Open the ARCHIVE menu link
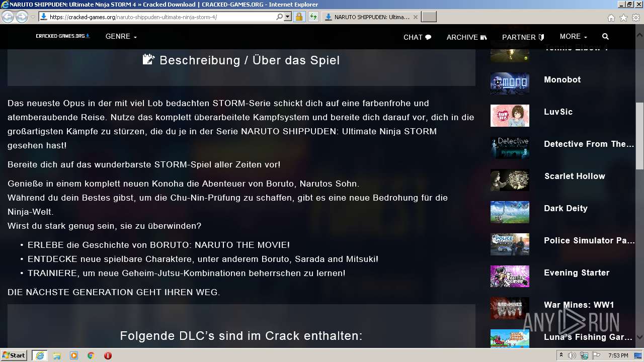 point(466,37)
